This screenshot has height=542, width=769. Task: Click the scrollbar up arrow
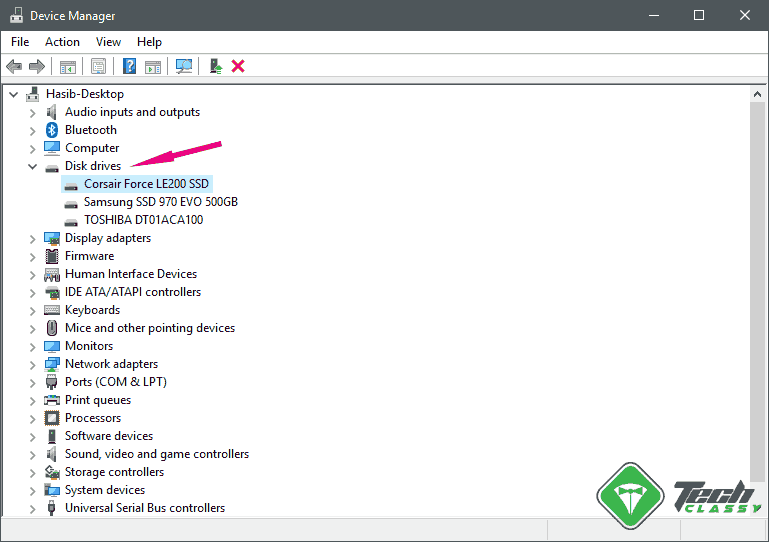[757, 94]
